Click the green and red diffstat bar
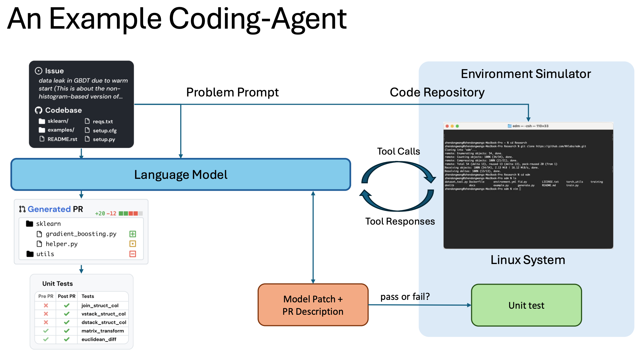Screen dimensions: 644x350 point(131,213)
